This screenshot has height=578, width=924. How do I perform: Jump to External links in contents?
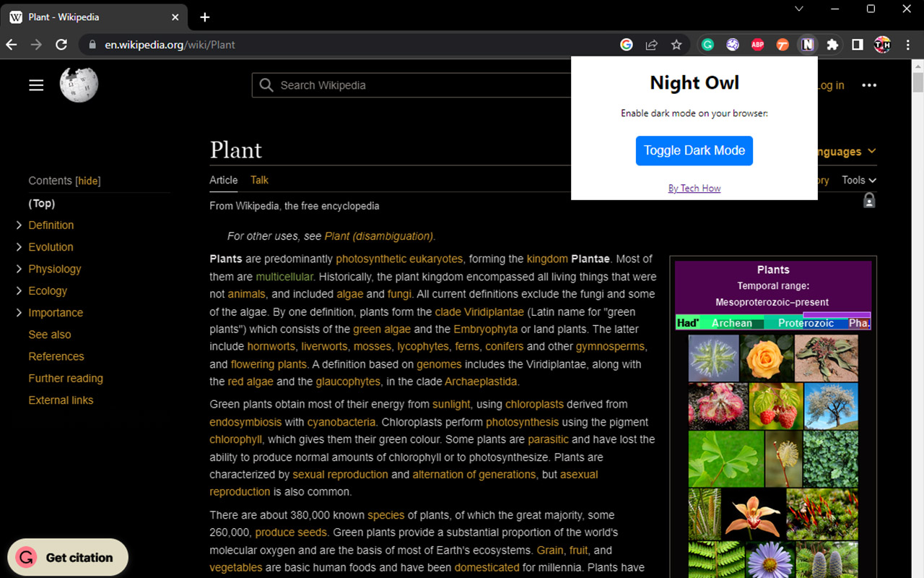point(61,400)
